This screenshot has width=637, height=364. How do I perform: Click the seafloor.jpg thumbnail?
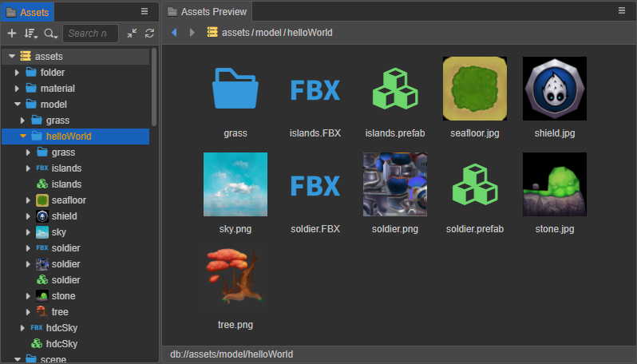tap(474, 89)
